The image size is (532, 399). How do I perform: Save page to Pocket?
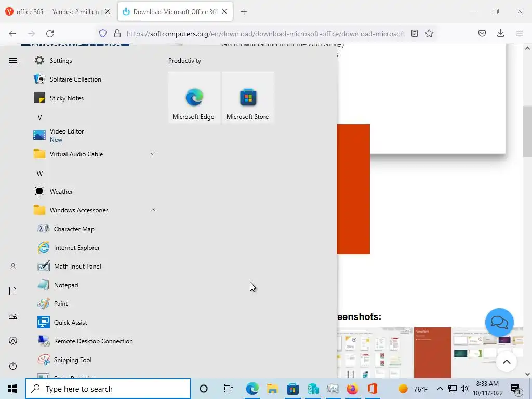coord(482,33)
